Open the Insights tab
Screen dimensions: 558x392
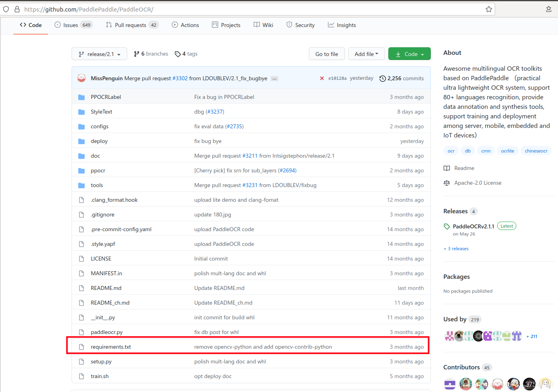pyautogui.click(x=342, y=25)
